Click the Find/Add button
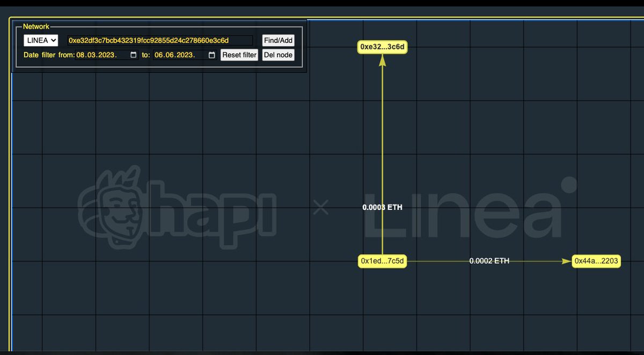This screenshot has height=355, width=644. pos(278,40)
